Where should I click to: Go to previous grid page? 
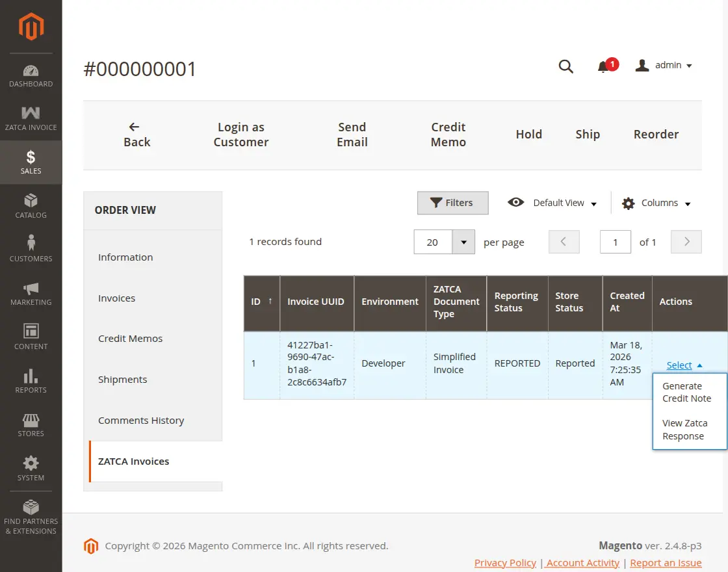coord(564,242)
